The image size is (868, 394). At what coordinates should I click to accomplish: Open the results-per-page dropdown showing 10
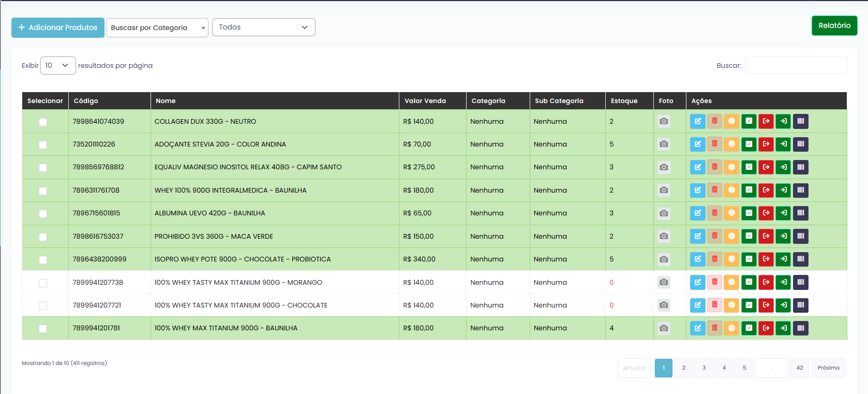57,65
